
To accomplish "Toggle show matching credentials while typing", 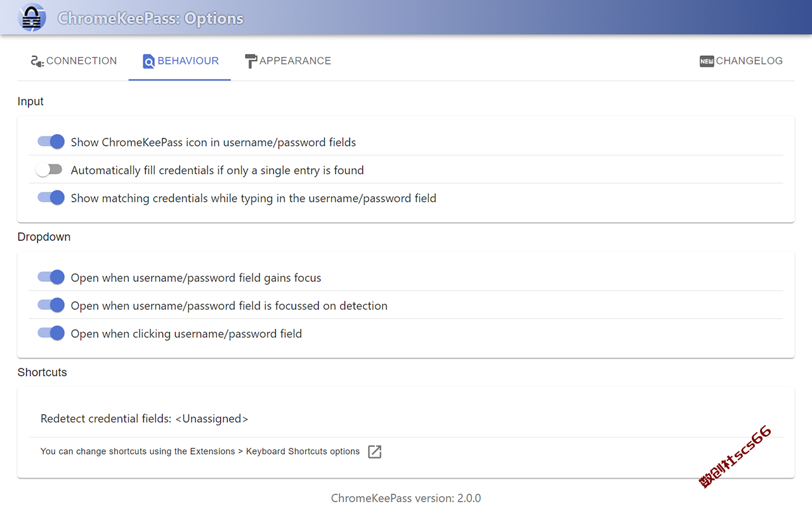I will click(x=51, y=197).
